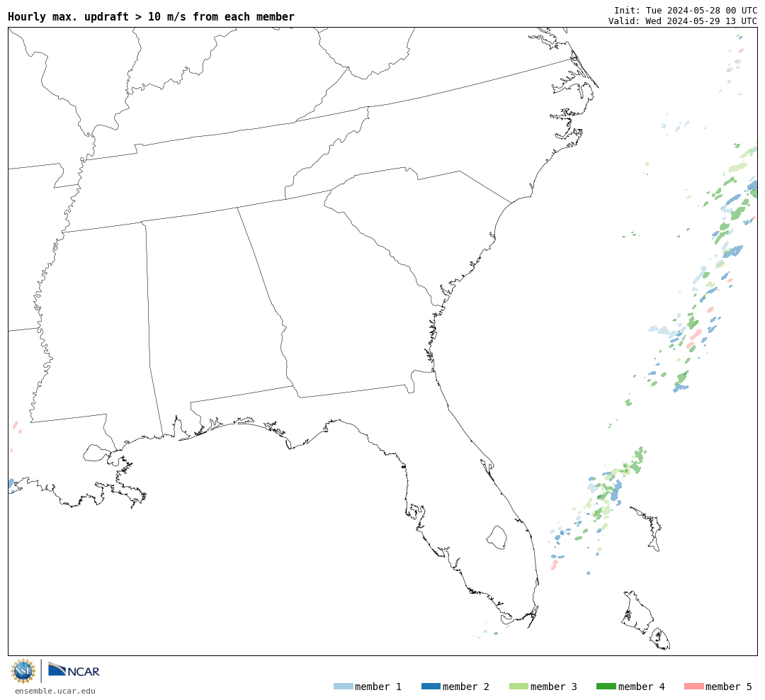Click the NCAR logo

coord(74,670)
